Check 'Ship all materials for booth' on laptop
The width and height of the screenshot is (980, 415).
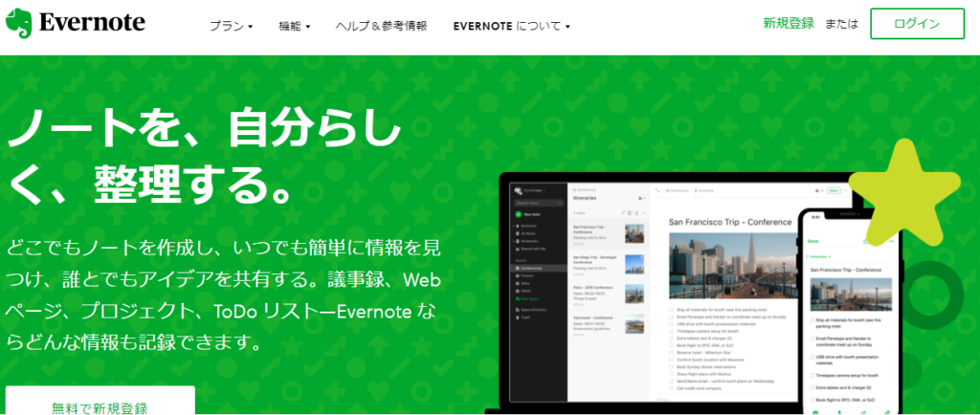tap(671, 309)
